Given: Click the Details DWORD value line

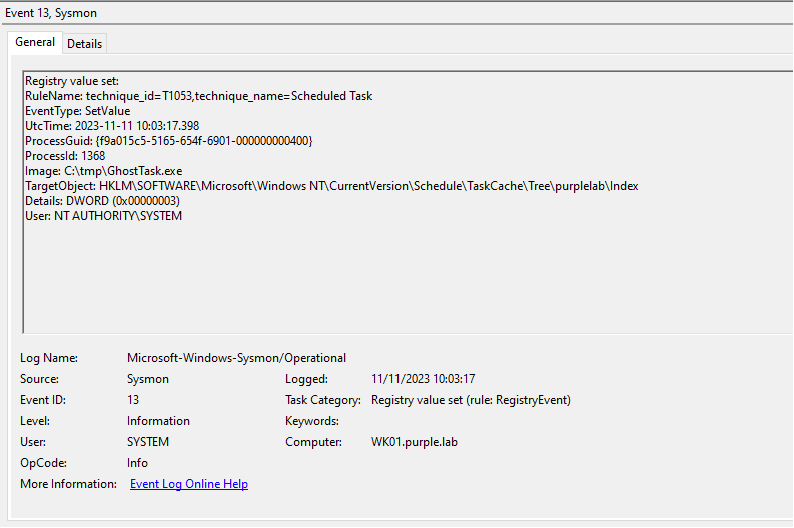Looking at the screenshot, I should tap(102, 201).
